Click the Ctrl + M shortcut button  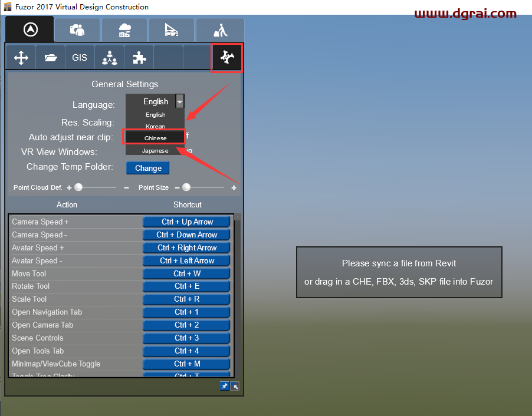coord(186,364)
